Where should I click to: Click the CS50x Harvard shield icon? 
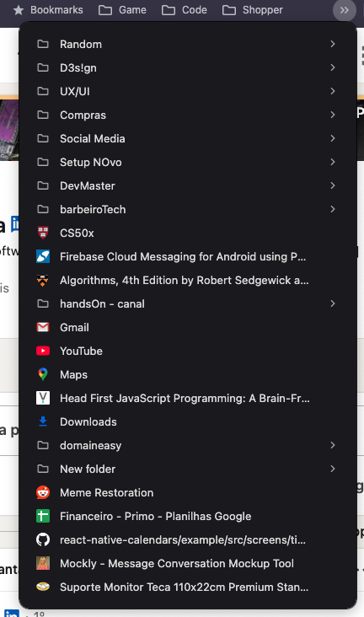(x=43, y=233)
